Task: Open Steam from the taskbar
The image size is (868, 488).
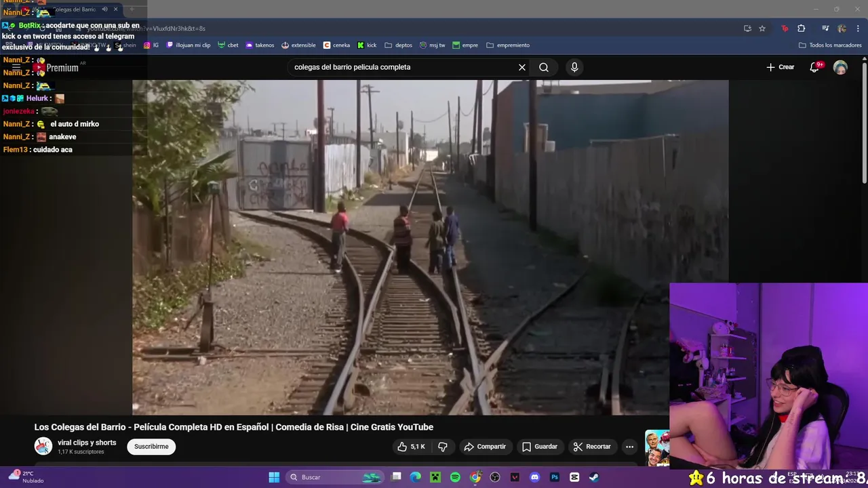Action: 594,477
